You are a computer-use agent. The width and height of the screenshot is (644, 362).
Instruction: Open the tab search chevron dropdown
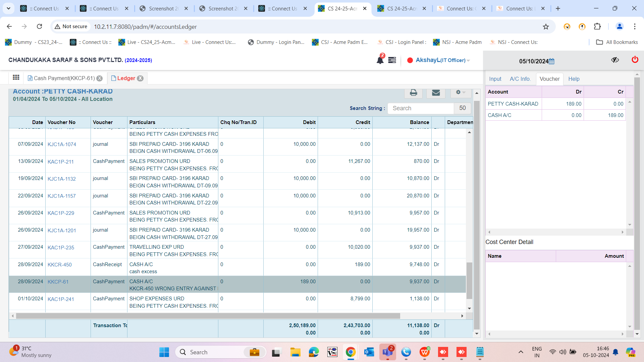pos(8,8)
